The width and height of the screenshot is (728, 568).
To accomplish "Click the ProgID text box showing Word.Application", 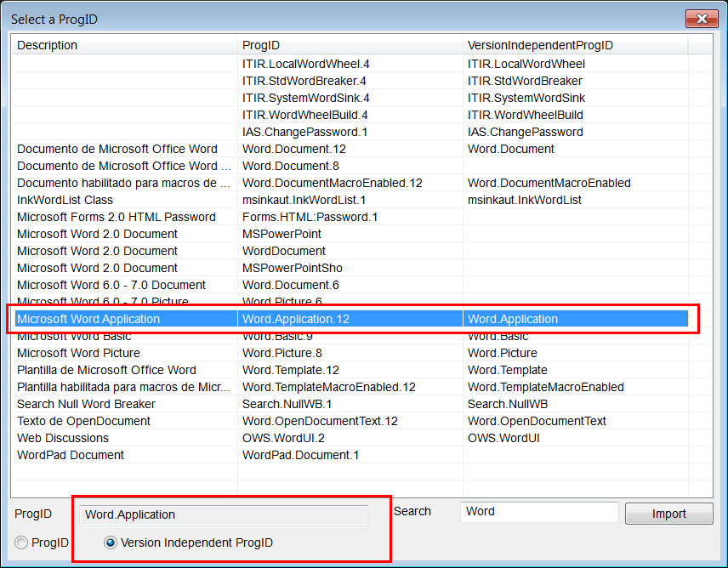I will pyautogui.click(x=224, y=515).
